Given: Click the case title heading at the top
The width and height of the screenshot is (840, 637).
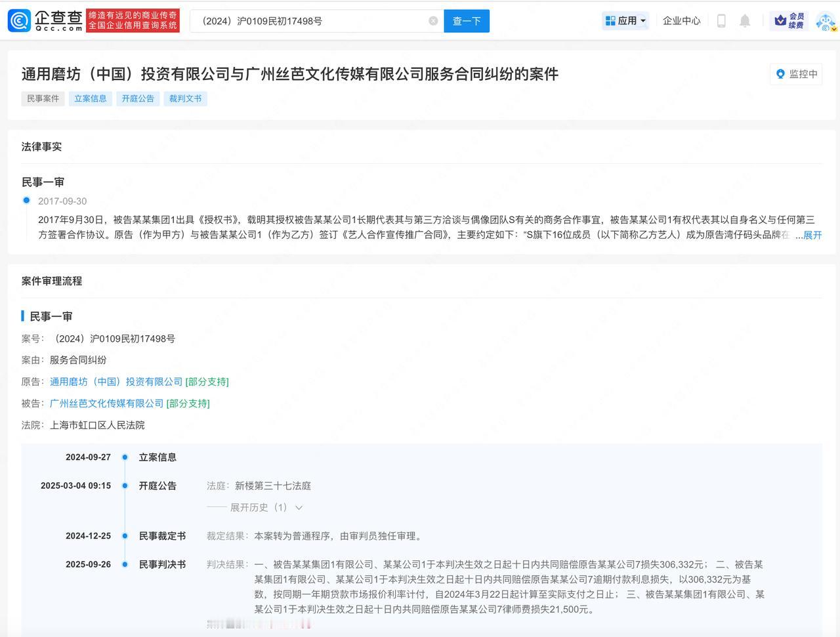Looking at the screenshot, I should 290,74.
